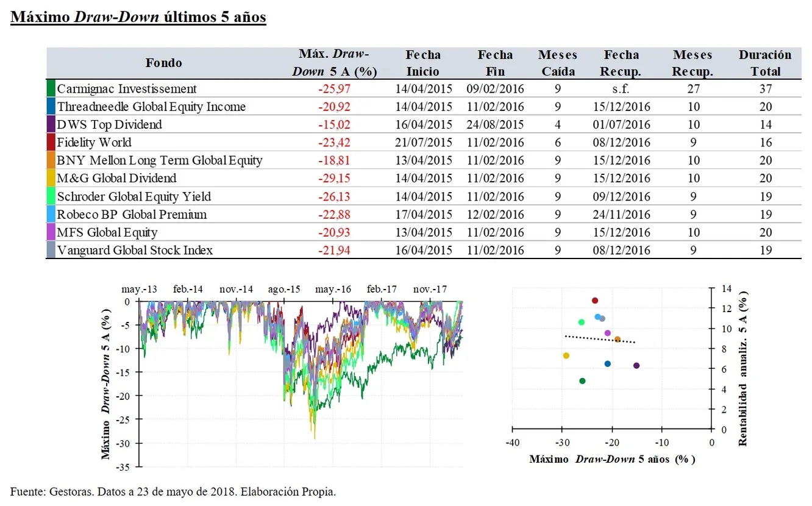Select the -15,02 drawdown value for DWS
Image resolution: width=812 pixels, height=506 pixels.
334,125
